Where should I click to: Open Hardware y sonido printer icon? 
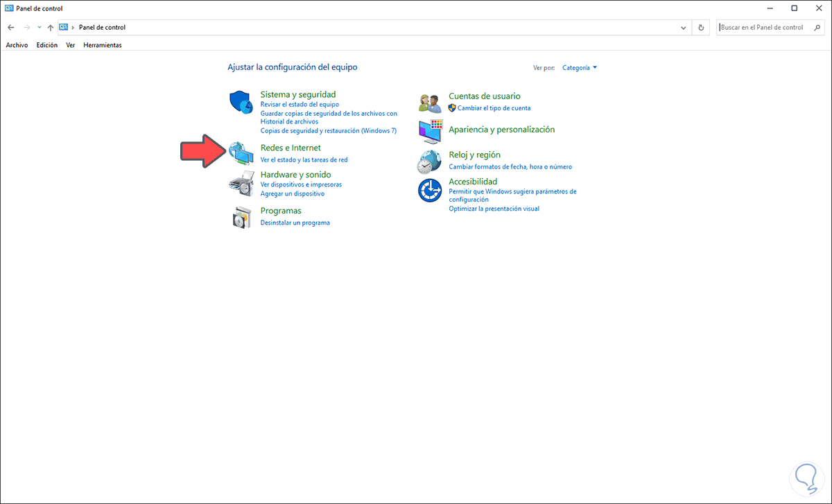tap(241, 181)
